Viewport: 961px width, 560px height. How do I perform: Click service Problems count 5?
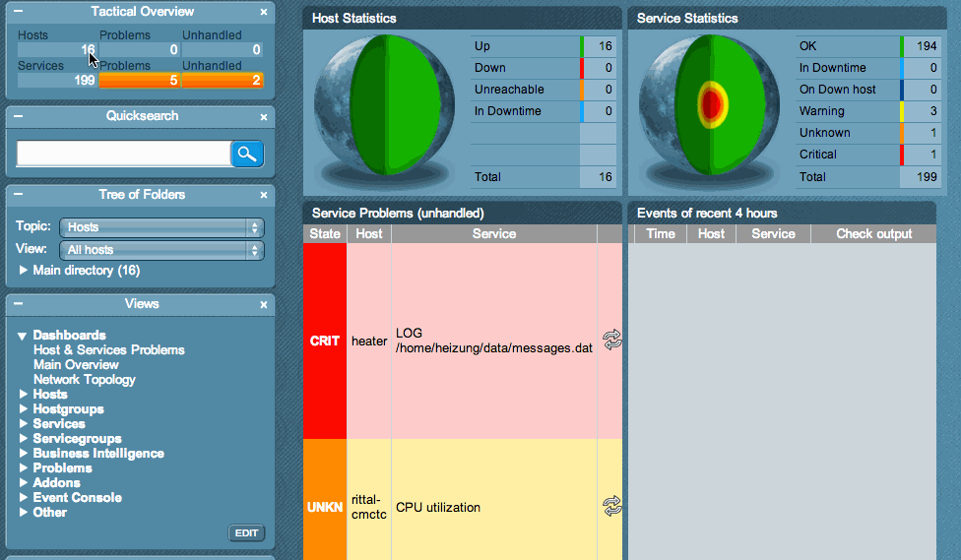pos(139,81)
